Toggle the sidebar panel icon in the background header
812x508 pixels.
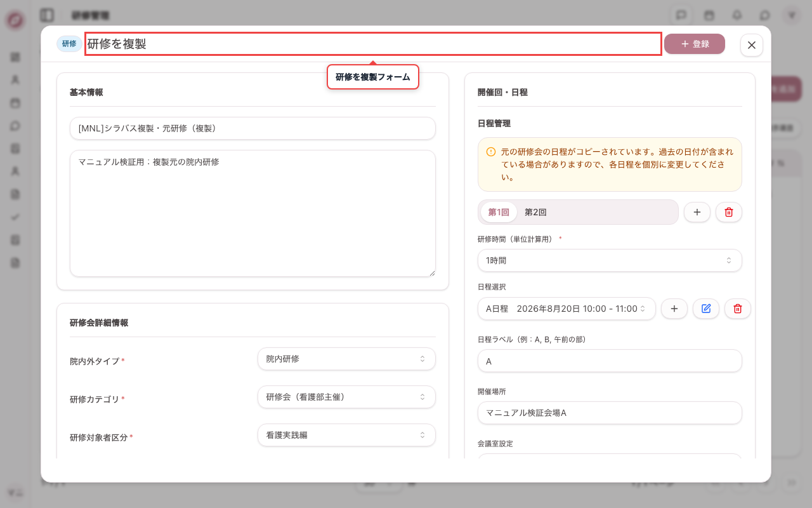(46, 15)
